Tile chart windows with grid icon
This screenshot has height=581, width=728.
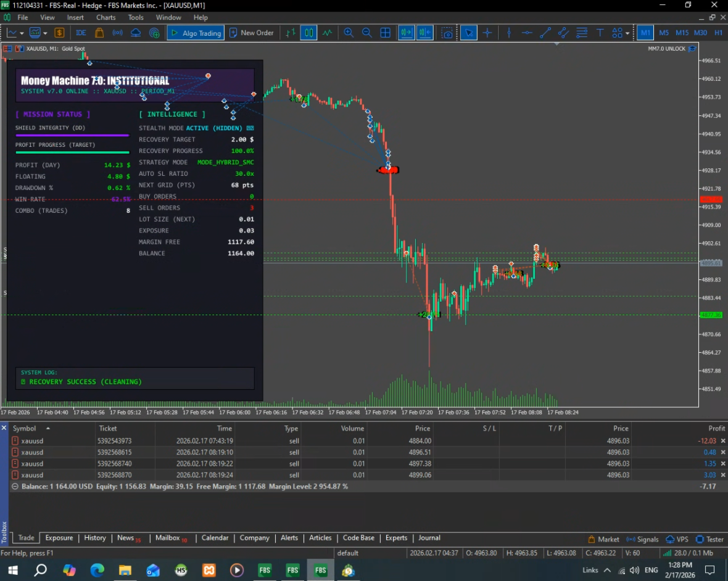tap(386, 33)
